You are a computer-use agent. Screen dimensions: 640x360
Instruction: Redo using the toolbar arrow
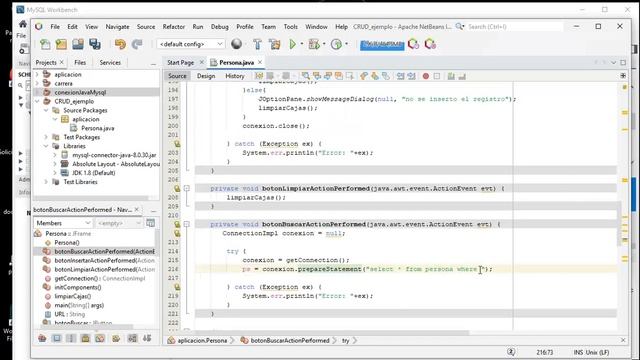point(137,44)
